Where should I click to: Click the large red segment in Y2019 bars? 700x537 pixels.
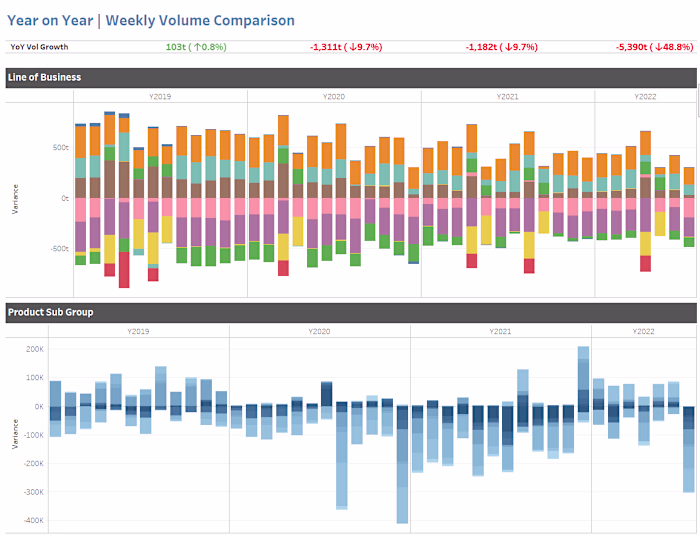click(124, 270)
